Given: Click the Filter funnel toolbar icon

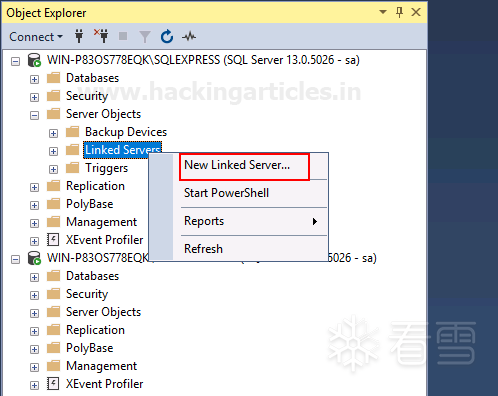Looking at the screenshot, I should tap(145, 37).
